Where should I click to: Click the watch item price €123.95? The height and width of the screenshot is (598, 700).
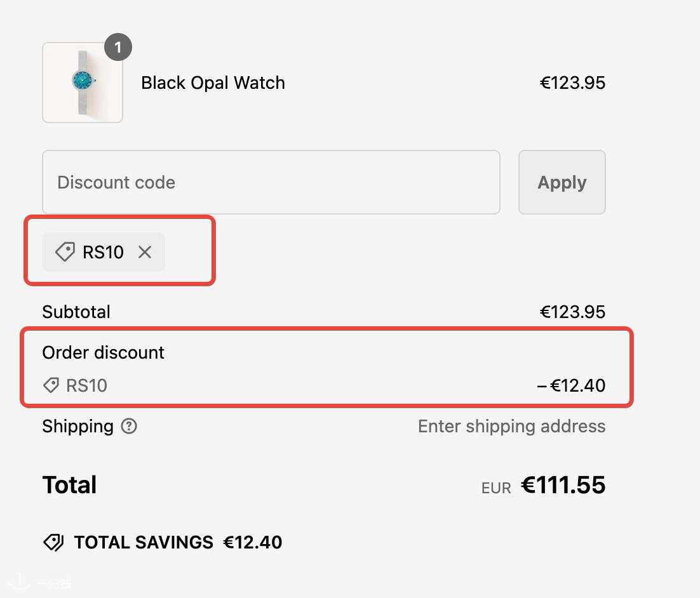pyautogui.click(x=572, y=83)
